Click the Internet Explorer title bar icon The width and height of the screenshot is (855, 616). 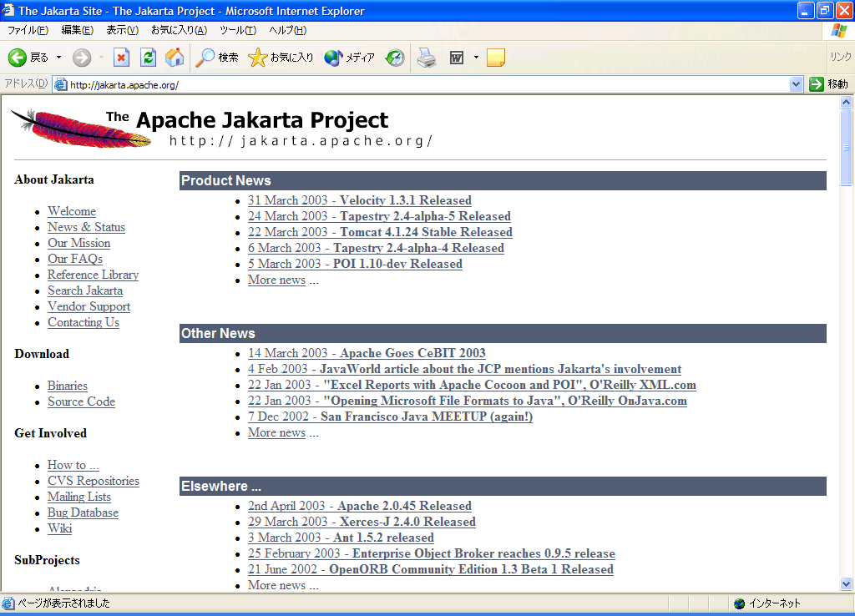pos(8,10)
